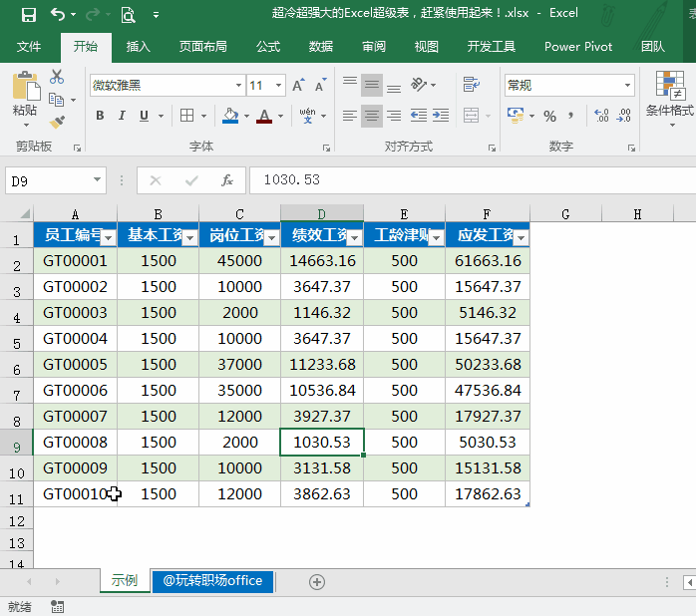Screen dimensions: 696x616
Task: Apply accounting number format
Action: tap(516, 116)
